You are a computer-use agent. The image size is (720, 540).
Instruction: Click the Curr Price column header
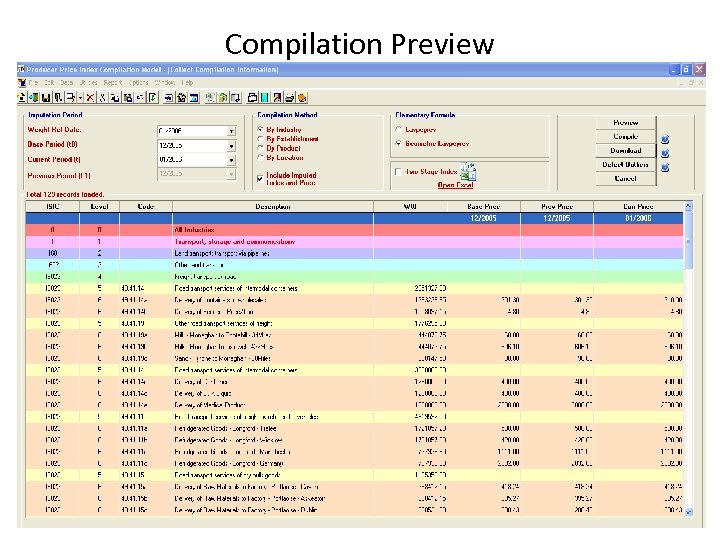pyautogui.click(x=638, y=207)
